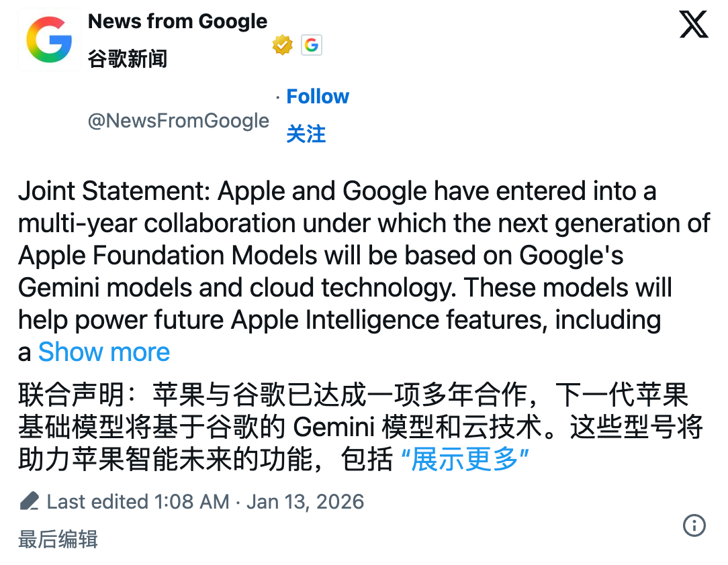The height and width of the screenshot is (565, 728).
Task: Click the Google profile avatar
Action: click(x=49, y=40)
